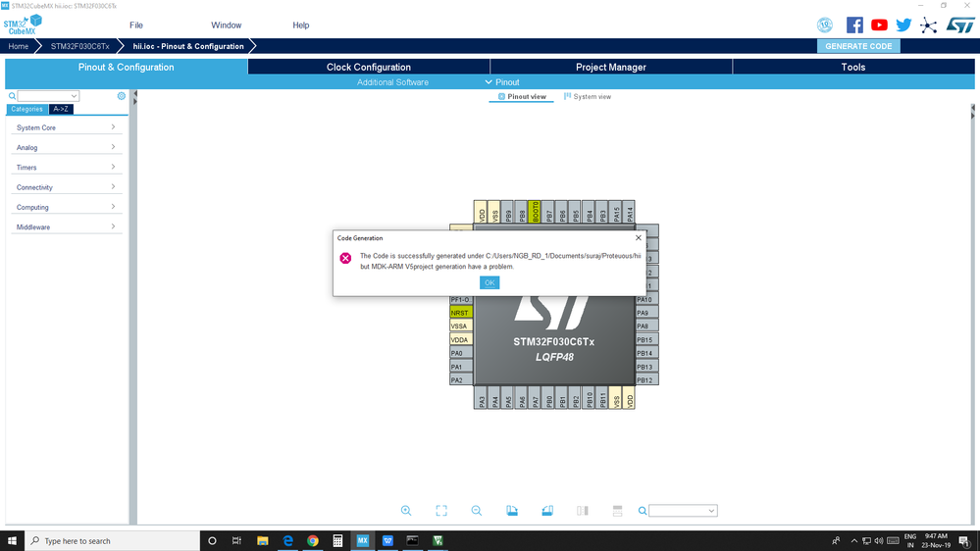Click the BOOT0 pin on chip

point(535,212)
